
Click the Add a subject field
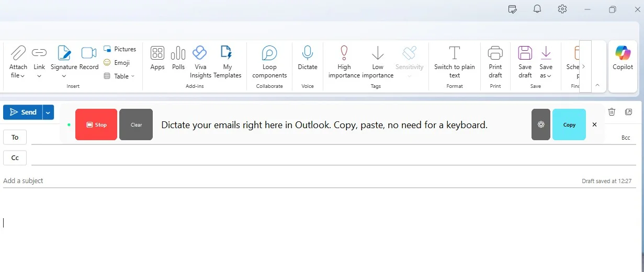pyautogui.click(x=288, y=181)
